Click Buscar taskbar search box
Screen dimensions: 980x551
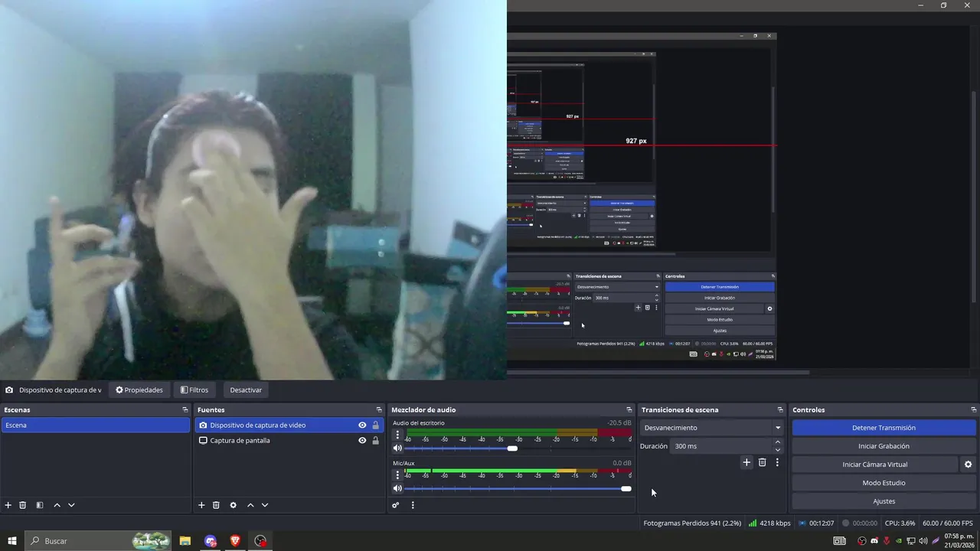tap(98, 541)
